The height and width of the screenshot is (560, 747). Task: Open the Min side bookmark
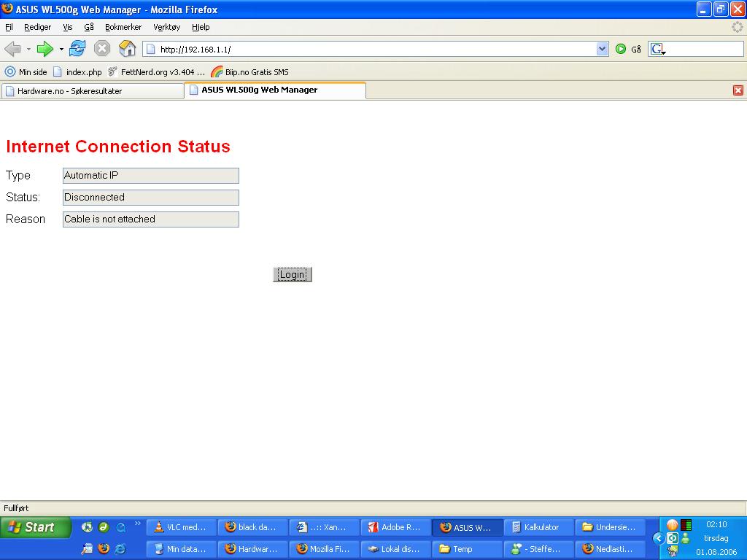(26, 72)
